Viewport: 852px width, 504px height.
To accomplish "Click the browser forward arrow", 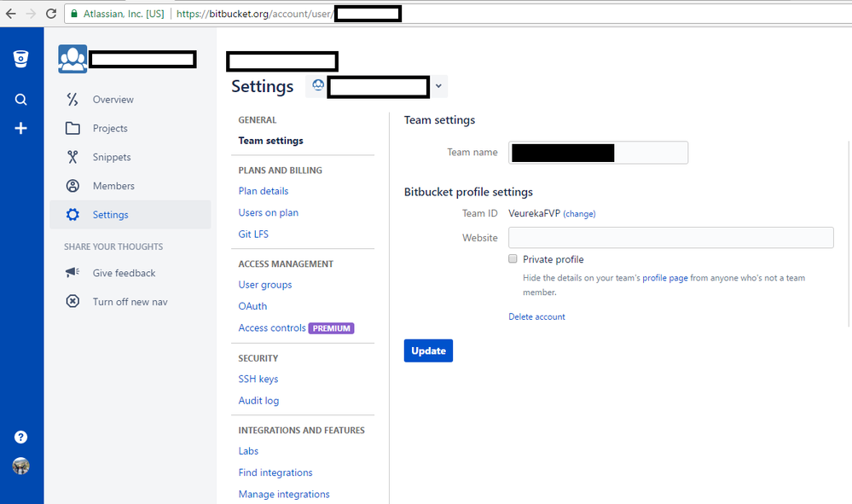I will [31, 14].
